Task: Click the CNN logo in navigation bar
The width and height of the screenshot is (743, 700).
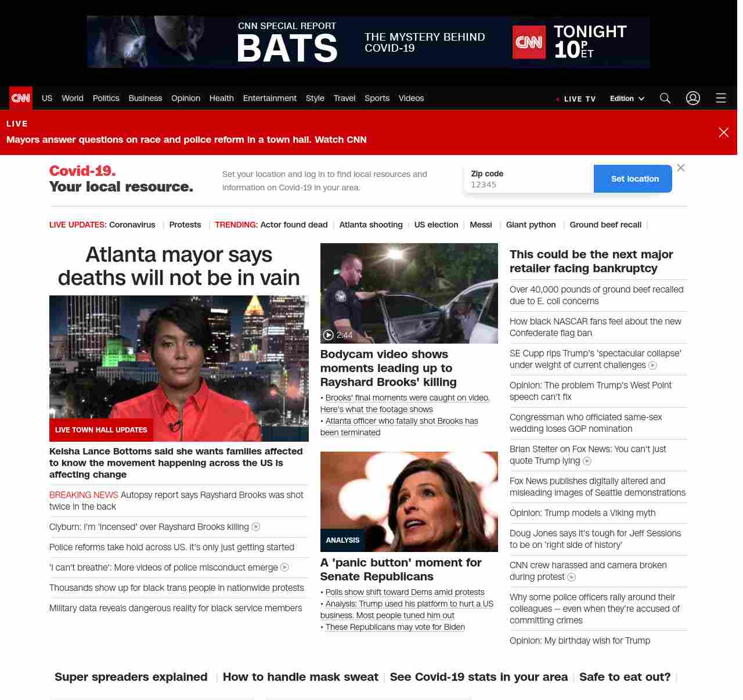Action: [21, 98]
